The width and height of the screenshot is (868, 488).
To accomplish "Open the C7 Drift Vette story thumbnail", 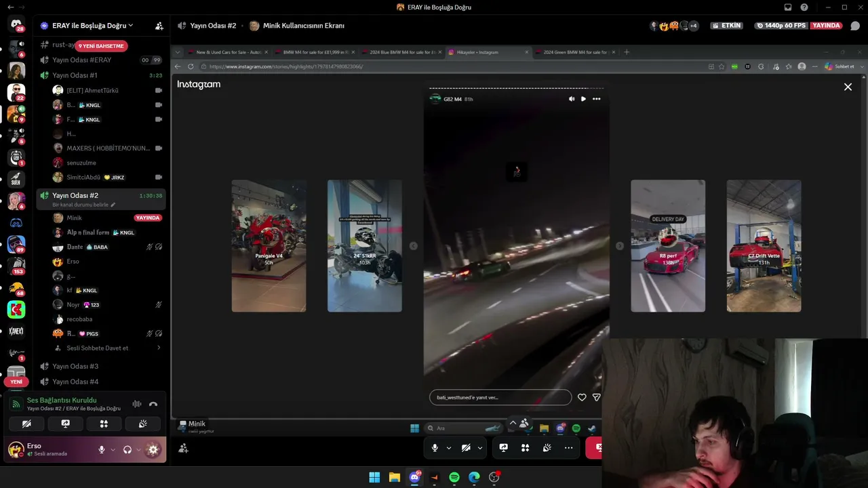I will coord(764,246).
